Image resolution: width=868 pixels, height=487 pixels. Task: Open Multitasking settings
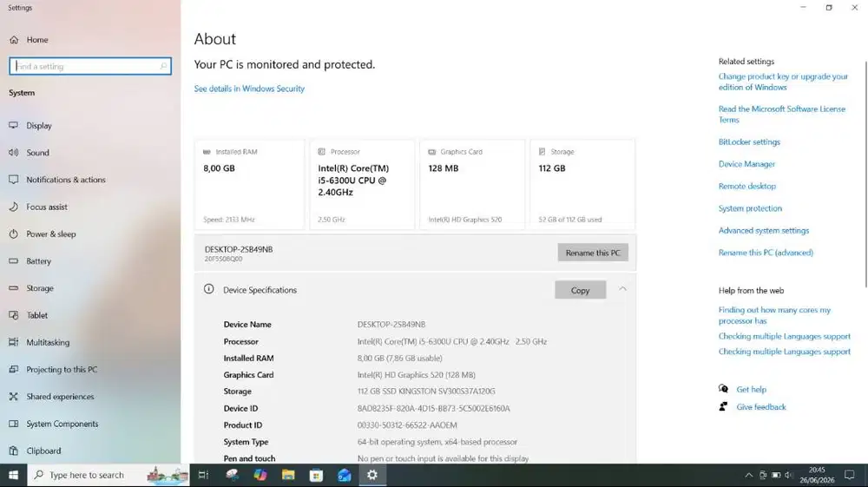click(48, 343)
